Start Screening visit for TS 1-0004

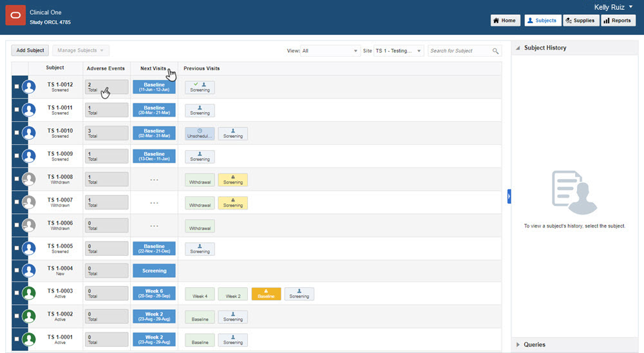154,271
